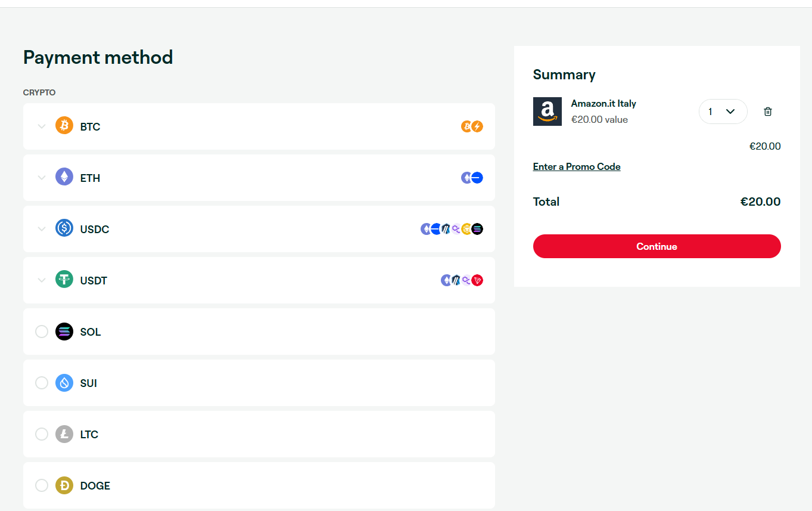This screenshot has height=511, width=812.
Task: Expand the USDC payment options chevron
Action: click(42, 229)
